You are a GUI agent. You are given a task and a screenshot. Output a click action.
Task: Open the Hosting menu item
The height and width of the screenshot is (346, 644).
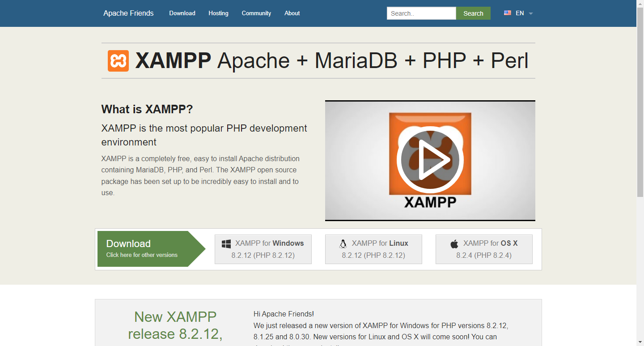pyautogui.click(x=218, y=13)
